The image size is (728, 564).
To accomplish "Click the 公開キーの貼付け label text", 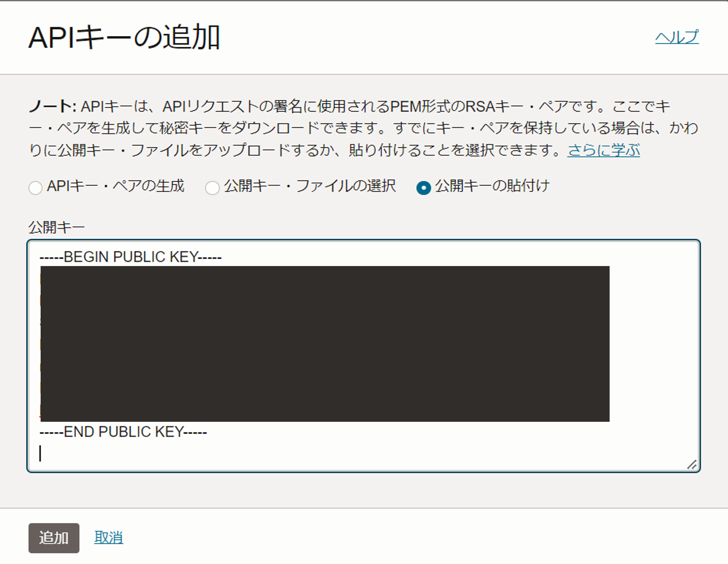I will pyautogui.click(x=492, y=186).
